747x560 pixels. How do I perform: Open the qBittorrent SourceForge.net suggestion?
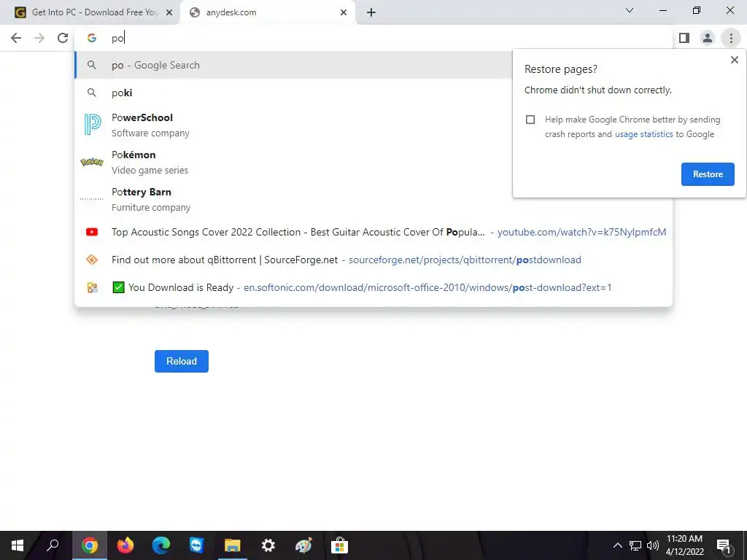tap(373, 260)
